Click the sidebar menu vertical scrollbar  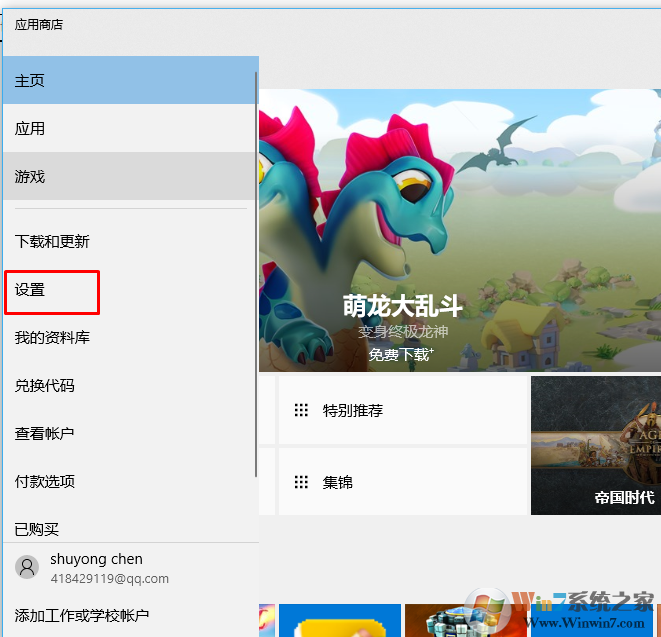click(x=255, y=274)
